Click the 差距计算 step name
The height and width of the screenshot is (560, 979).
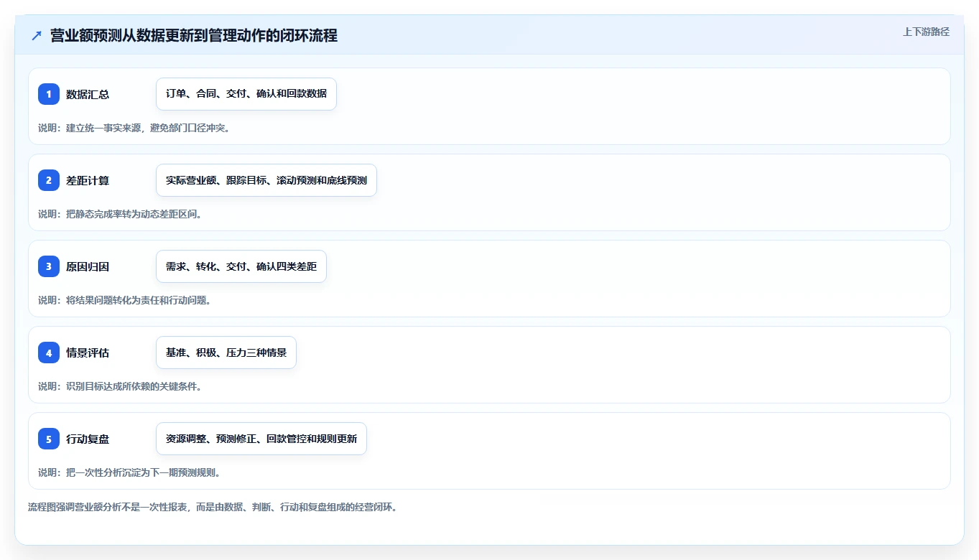click(88, 180)
